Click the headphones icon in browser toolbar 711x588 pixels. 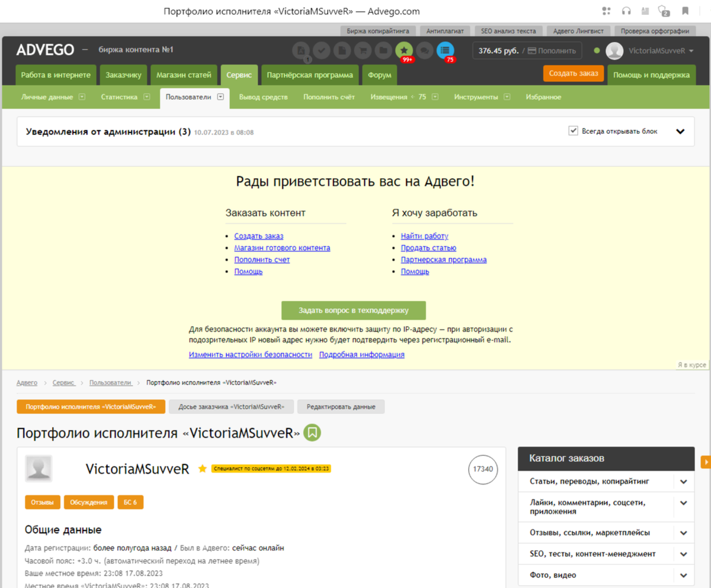(x=626, y=11)
